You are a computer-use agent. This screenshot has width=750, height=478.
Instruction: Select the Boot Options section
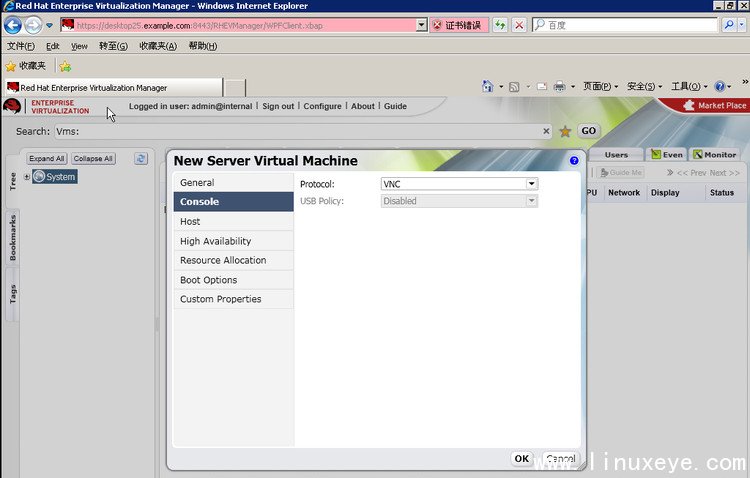233,280
